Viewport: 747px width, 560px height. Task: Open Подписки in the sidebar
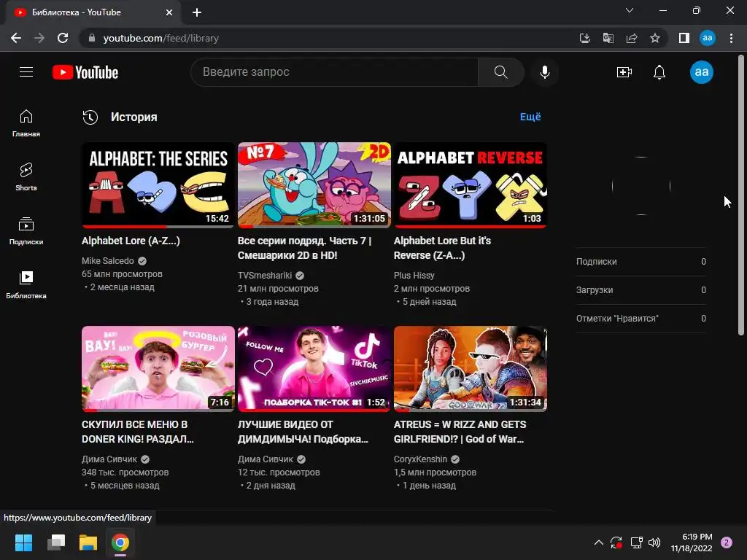point(26,231)
